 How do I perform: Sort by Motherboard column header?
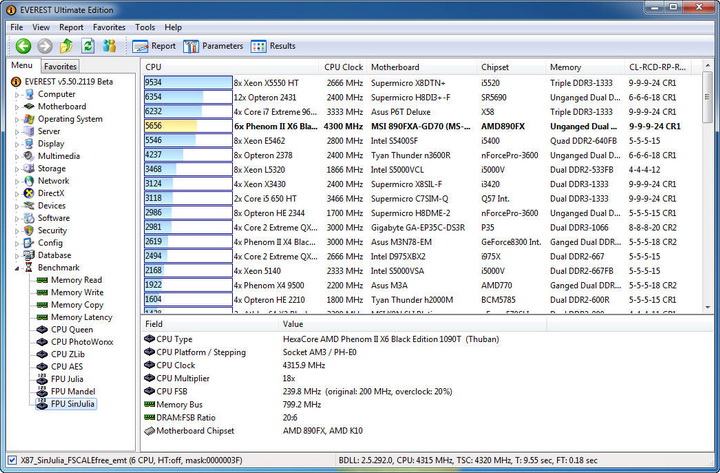pos(421,67)
